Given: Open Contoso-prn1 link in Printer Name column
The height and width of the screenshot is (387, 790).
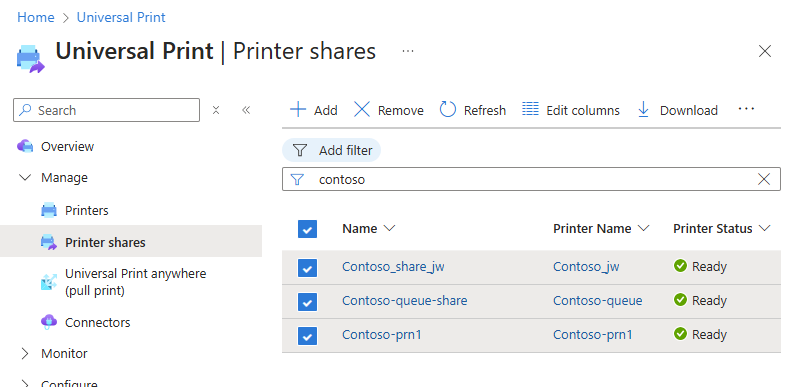Looking at the screenshot, I should click(593, 334).
